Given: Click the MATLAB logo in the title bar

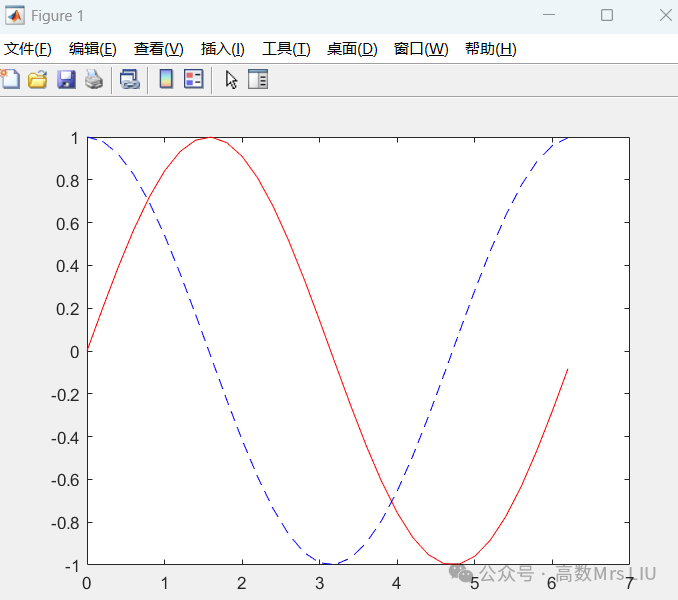Looking at the screenshot, I should [x=15, y=16].
